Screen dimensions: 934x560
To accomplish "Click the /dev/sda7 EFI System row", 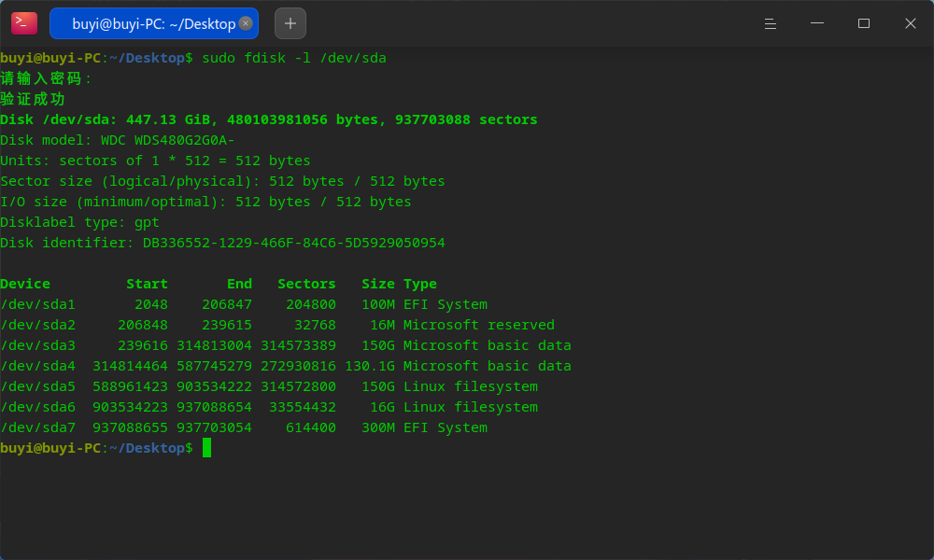I will point(244,427).
